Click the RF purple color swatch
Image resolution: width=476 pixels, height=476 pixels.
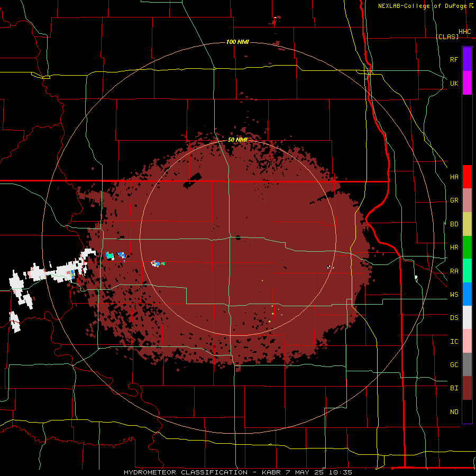point(467,59)
